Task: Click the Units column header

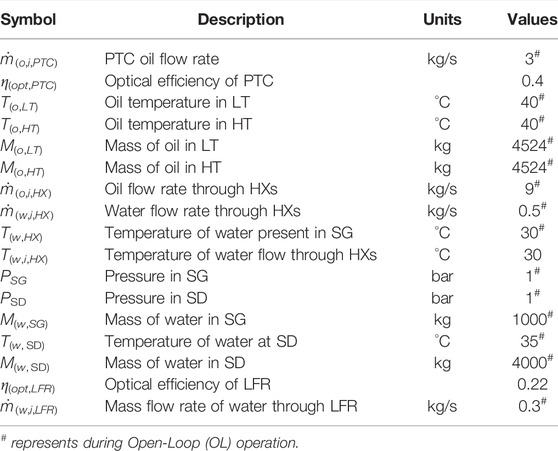Action: [442, 19]
